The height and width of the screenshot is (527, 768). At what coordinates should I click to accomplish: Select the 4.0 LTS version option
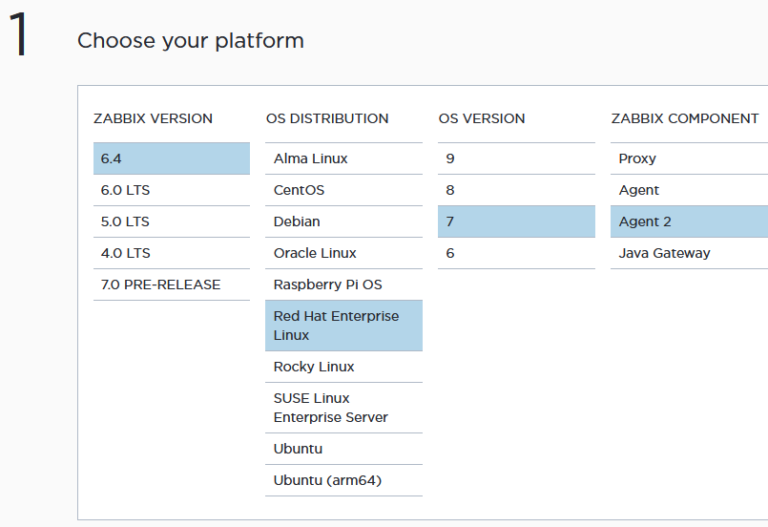171,253
